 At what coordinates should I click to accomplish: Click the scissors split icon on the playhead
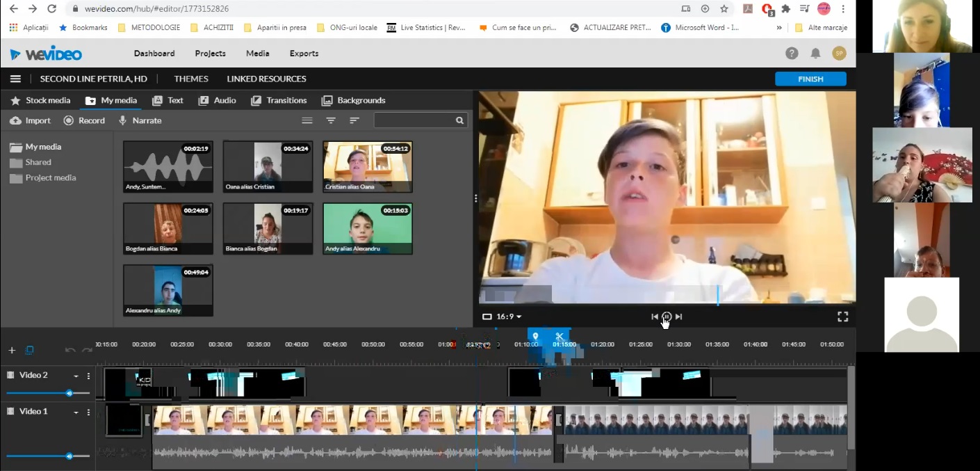pos(560,337)
